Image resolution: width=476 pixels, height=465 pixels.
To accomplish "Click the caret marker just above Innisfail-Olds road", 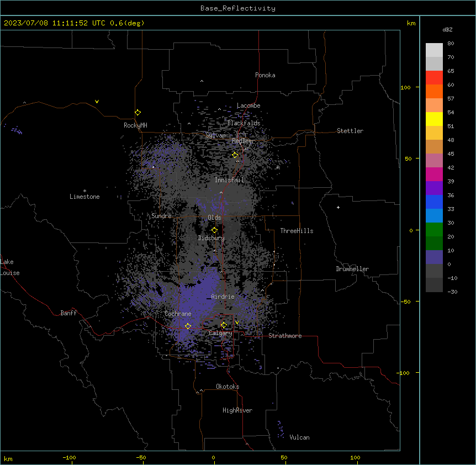I will click(x=221, y=192).
